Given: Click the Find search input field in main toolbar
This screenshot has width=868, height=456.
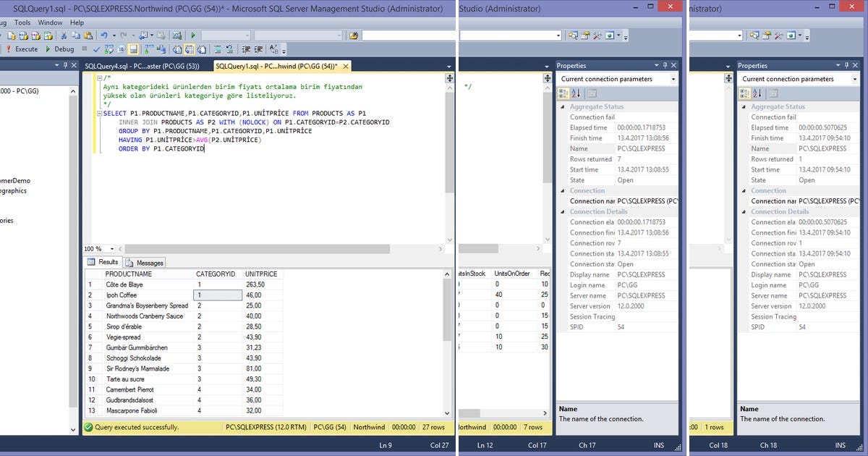Looking at the screenshot, I should (409, 35).
